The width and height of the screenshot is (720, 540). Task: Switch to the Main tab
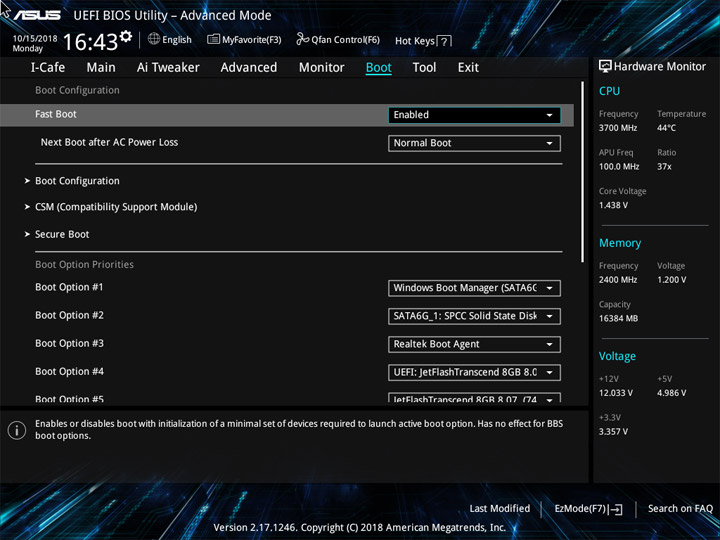pos(101,68)
